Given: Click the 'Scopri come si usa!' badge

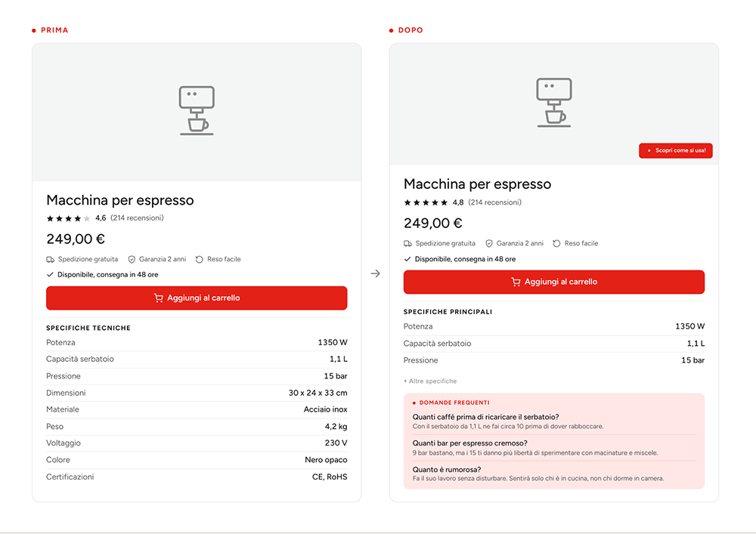Looking at the screenshot, I should [x=675, y=151].
